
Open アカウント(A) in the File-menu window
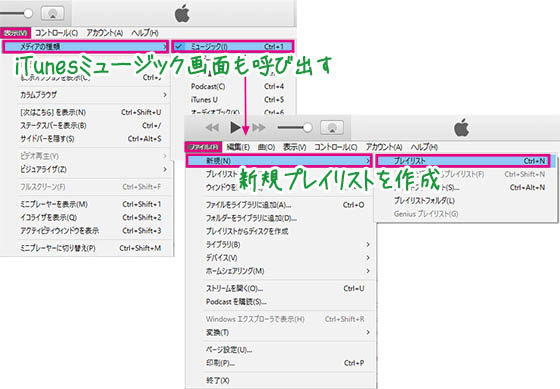click(384, 147)
